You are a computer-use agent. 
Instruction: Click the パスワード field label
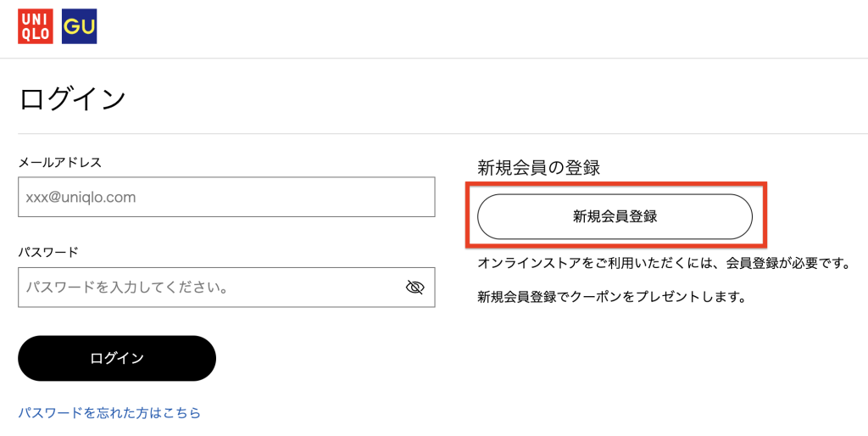pyautogui.click(x=48, y=252)
